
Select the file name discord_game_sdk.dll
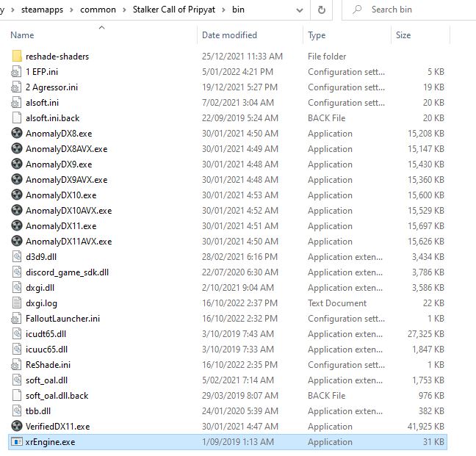coord(67,272)
